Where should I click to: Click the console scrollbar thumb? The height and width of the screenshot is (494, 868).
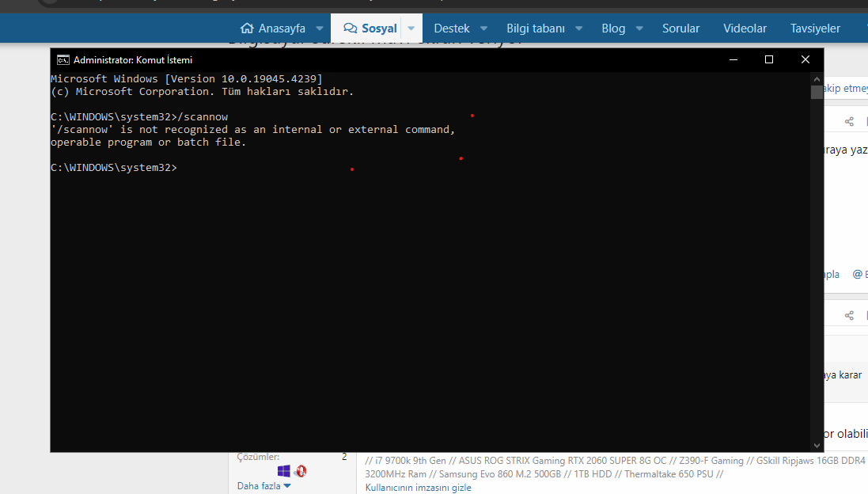tap(817, 92)
